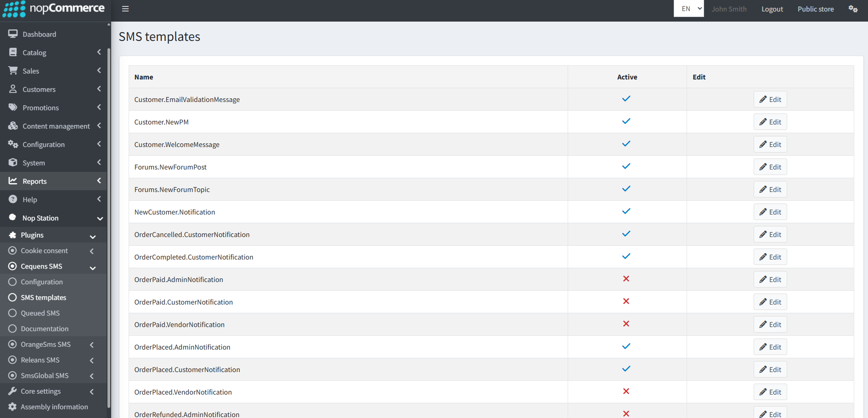Expand the Catalog menu chevron

pyautogui.click(x=99, y=52)
